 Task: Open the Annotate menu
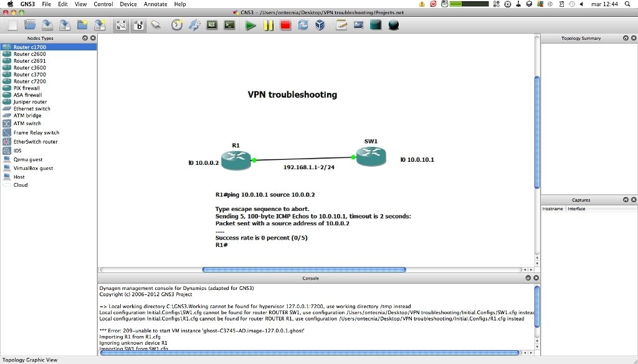pos(155,4)
